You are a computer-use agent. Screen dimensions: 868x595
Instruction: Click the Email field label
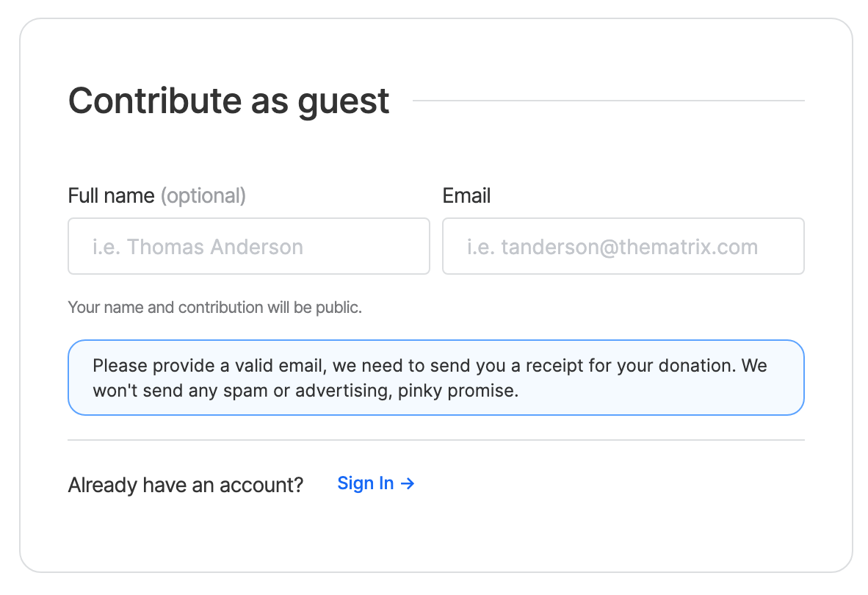click(x=466, y=196)
